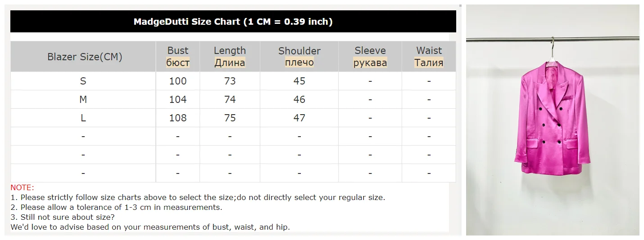The width and height of the screenshot is (644, 240).
Task: Click bust value 108 for size L
Action: pyautogui.click(x=178, y=118)
